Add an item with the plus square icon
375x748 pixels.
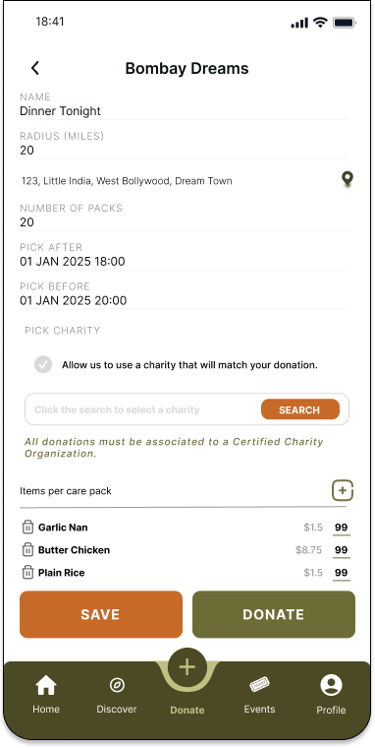point(343,490)
